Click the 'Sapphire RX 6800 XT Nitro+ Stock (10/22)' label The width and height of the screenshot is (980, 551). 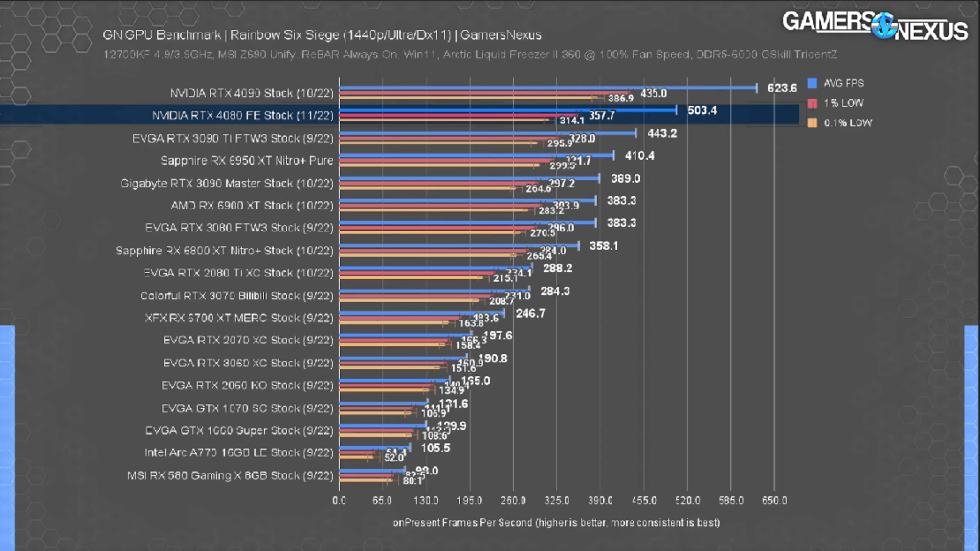[x=225, y=251]
